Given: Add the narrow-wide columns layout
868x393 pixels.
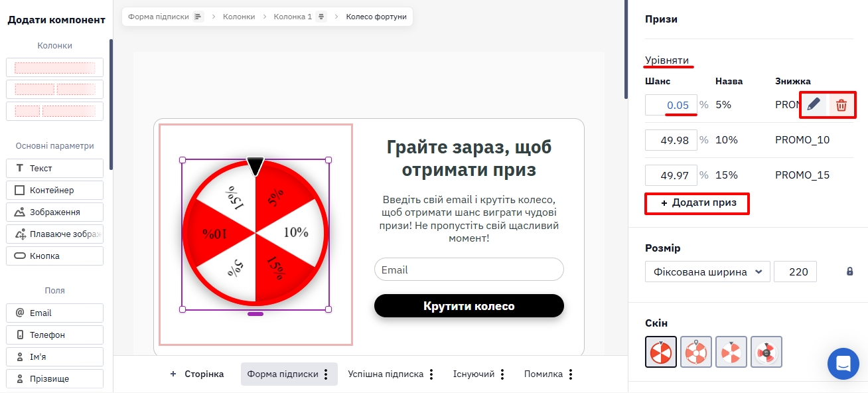Looking at the screenshot, I should click(55, 111).
